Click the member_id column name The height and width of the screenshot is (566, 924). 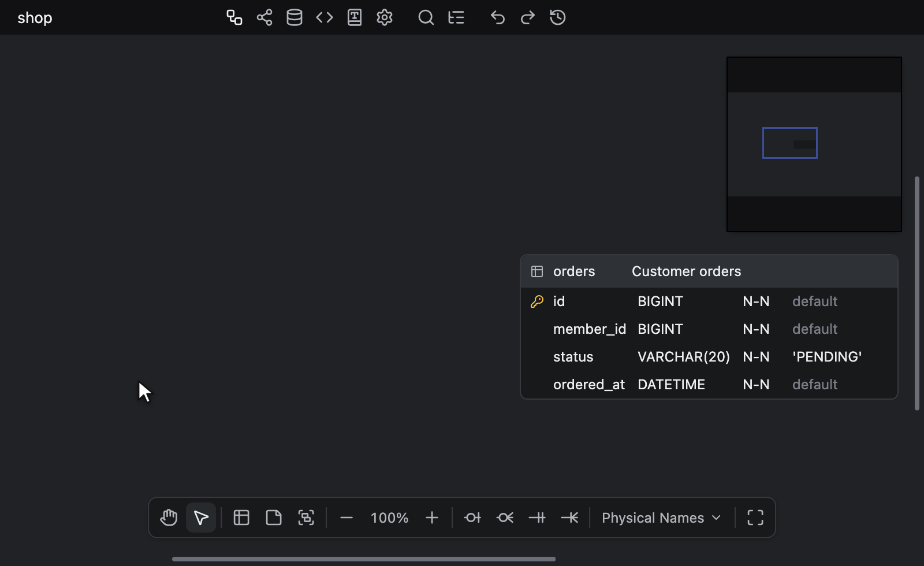coord(590,329)
